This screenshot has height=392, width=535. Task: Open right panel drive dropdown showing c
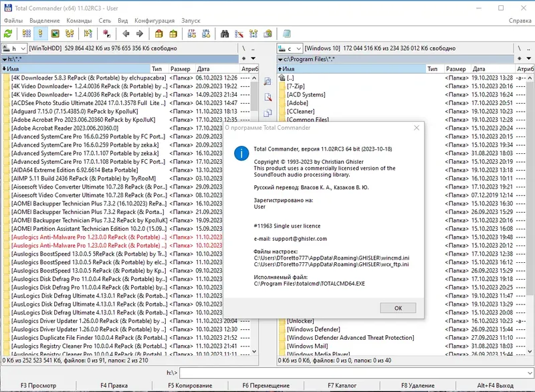click(x=290, y=48)
